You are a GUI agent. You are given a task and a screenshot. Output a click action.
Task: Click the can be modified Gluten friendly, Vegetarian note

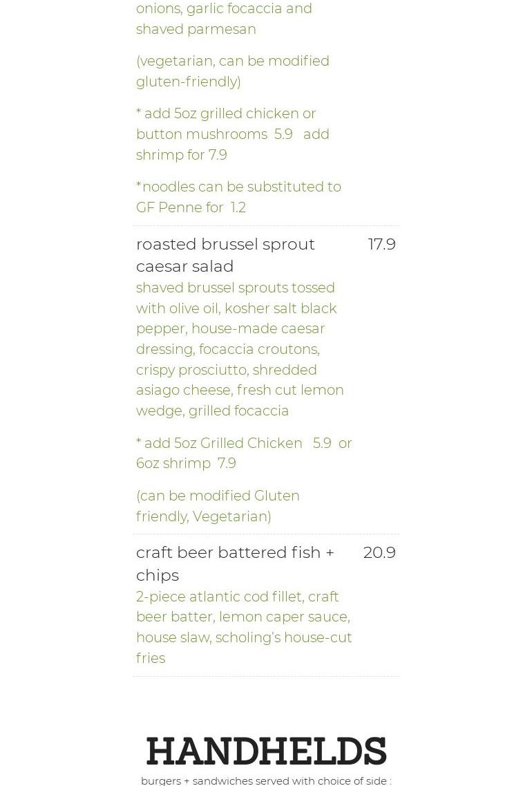218,506
